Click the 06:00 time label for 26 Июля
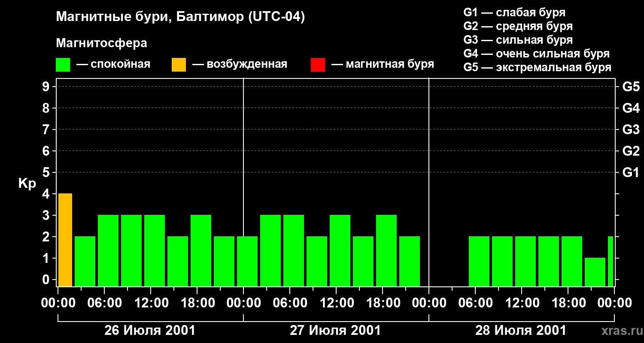The image size is (644, 343). click(104, 303)
